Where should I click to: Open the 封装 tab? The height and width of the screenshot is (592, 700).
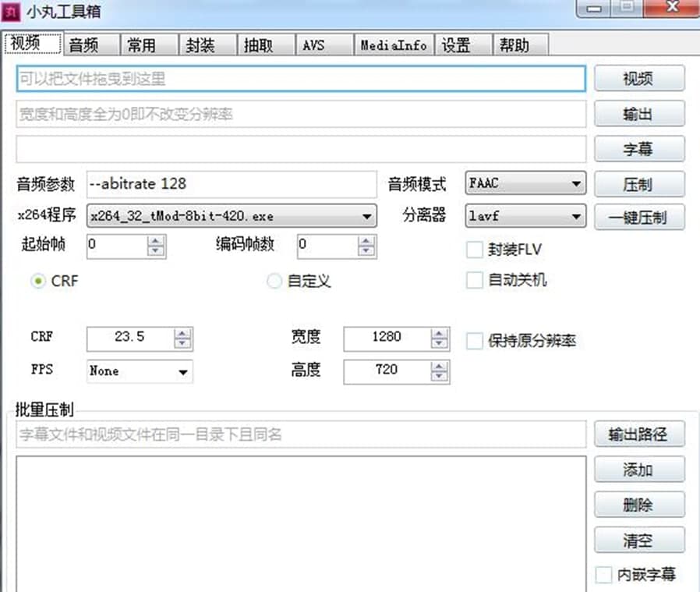pyautogui.click(x=208, y=44)
